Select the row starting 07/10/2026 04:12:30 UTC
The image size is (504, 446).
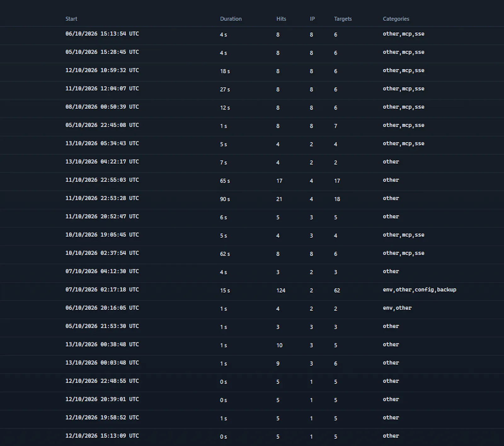(252, 273)
